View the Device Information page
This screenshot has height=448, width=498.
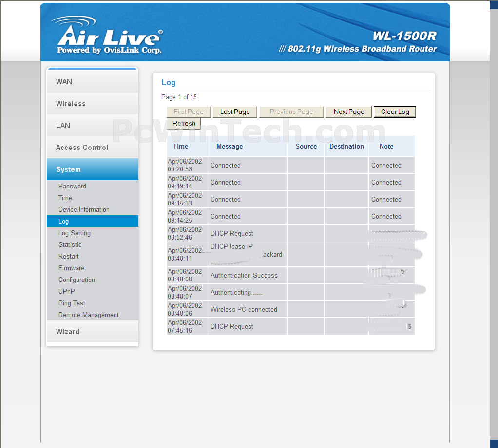(84, 210)
